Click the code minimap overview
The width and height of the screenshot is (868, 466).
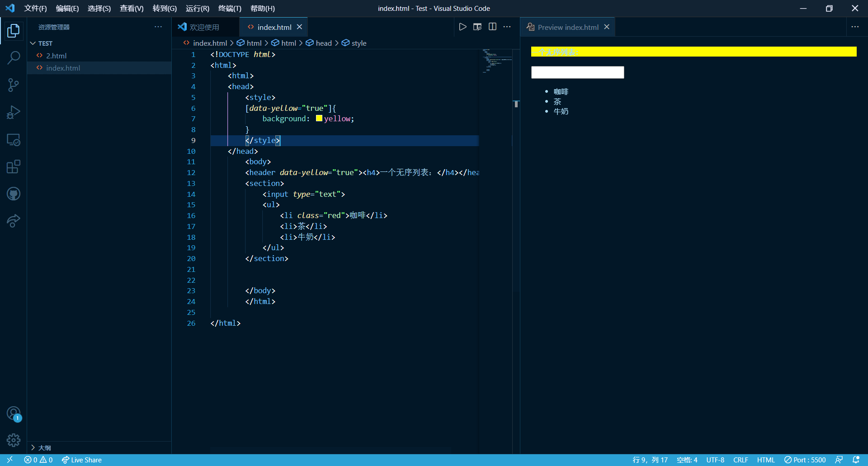[496, 61]
